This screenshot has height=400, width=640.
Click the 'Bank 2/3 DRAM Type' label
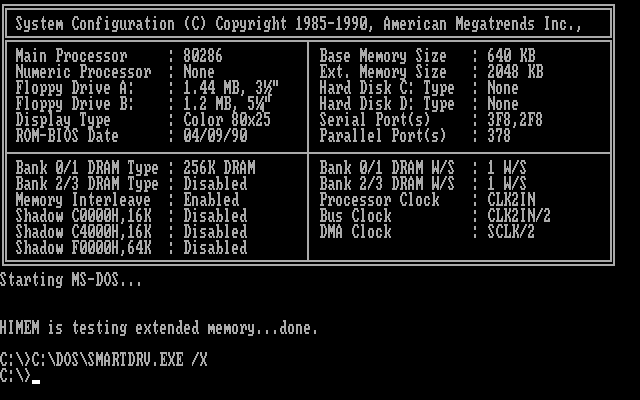click(87, 184)
